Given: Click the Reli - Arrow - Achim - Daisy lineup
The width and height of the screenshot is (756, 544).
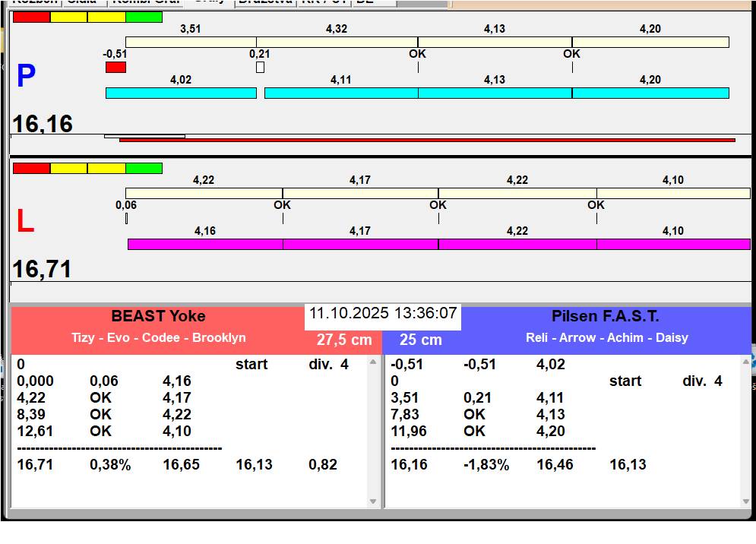Looking at the screenshot, I should coord(606,337).
